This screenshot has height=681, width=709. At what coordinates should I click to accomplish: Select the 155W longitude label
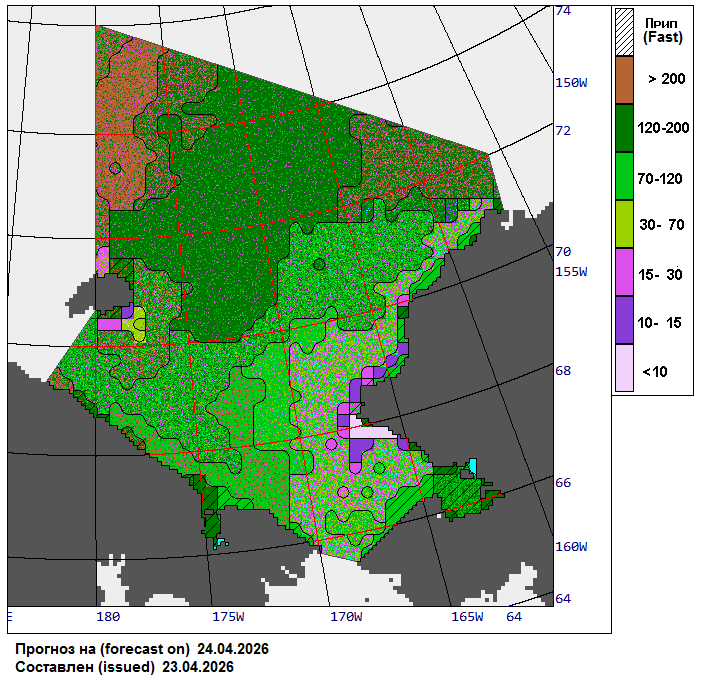point(571,271)
